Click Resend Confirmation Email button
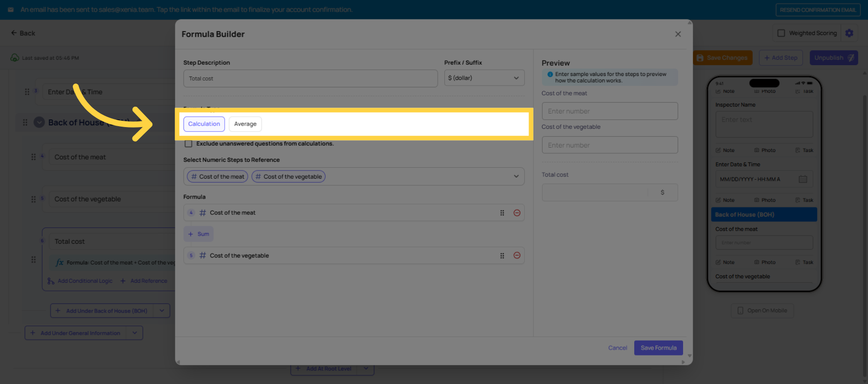This screenshot has width=868, height=384. pos(818,10)
